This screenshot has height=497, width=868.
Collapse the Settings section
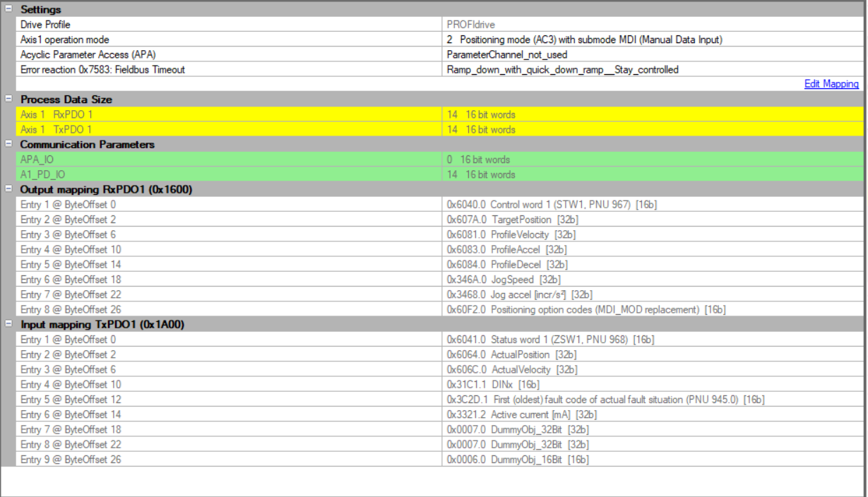coord(8,10)
